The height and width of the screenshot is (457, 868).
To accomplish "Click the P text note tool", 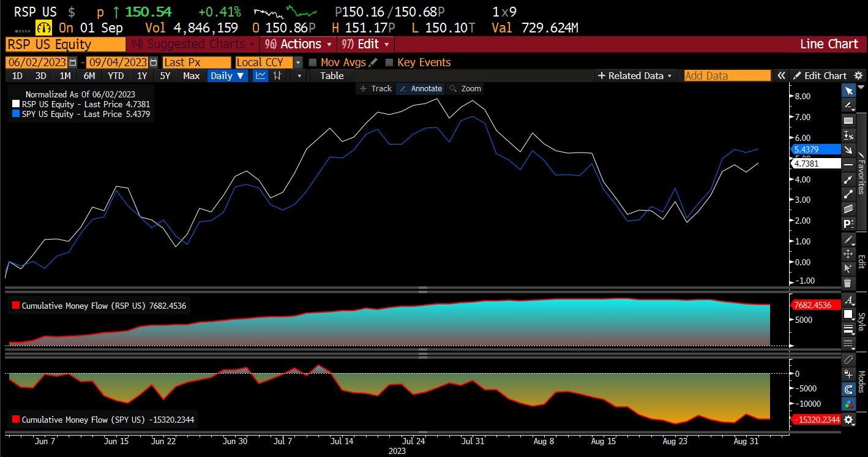I will [x=848, y=224].
